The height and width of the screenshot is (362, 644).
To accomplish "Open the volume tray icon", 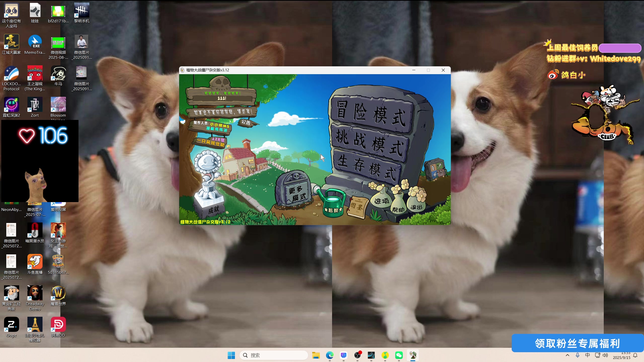I will click(x=605, y=355).
